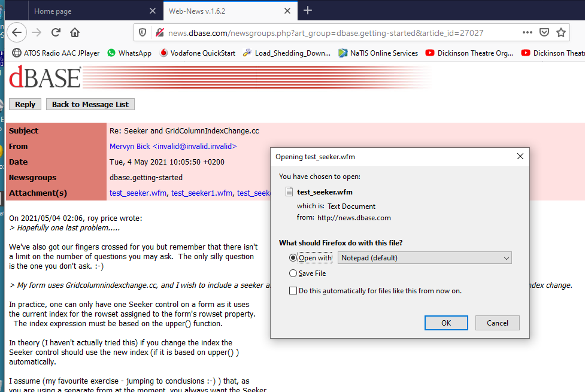The image size is (585, 392).
Task: Open WhatsApp bookmark
Action: tap(129, 53)
